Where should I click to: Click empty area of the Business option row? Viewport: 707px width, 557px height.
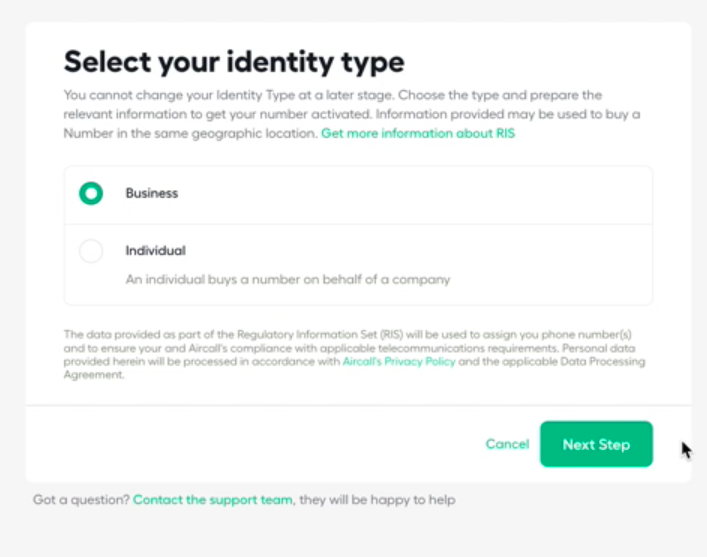coord(406,195)
